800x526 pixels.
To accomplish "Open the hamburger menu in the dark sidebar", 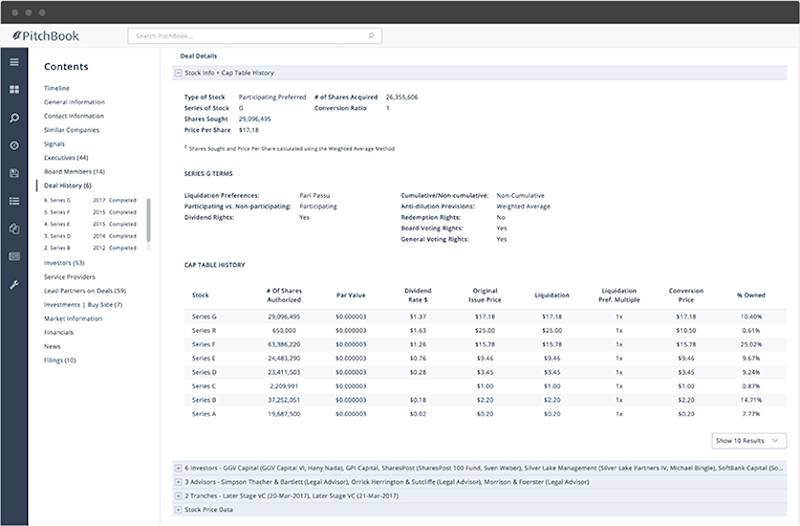I will (14, 62).
